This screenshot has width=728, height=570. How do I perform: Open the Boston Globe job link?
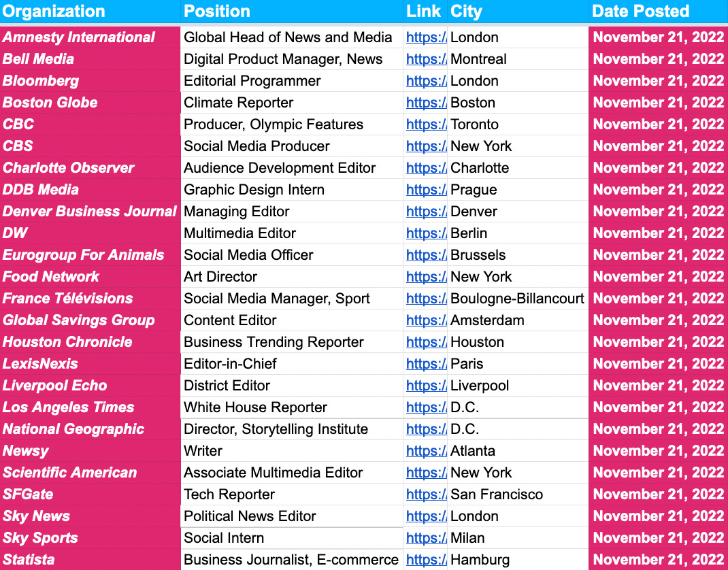click(x=426, y=103)
